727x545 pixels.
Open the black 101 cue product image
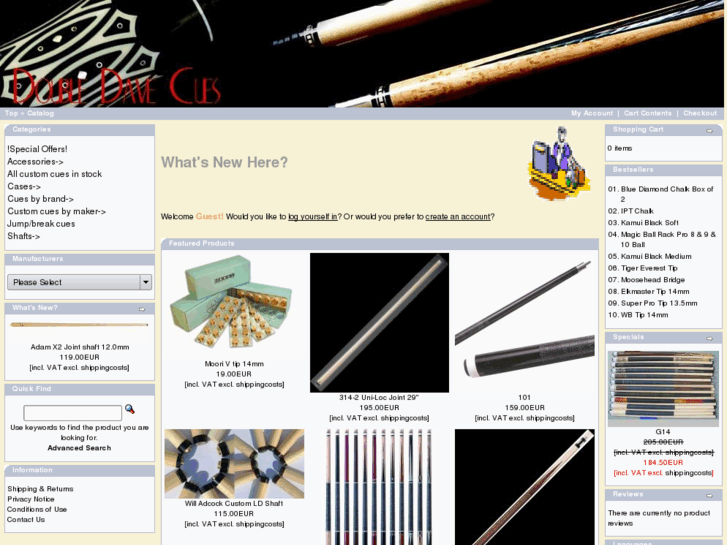click(524, 322)
